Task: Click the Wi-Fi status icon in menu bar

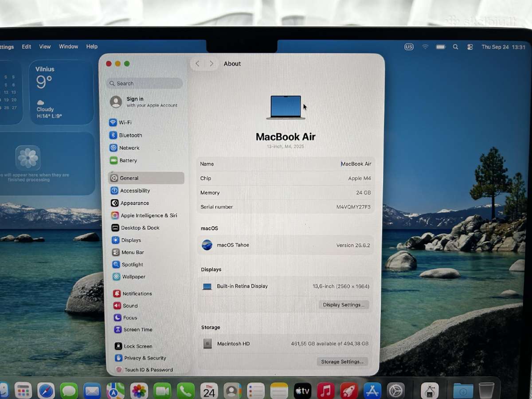Action: (x=425, y=47)
